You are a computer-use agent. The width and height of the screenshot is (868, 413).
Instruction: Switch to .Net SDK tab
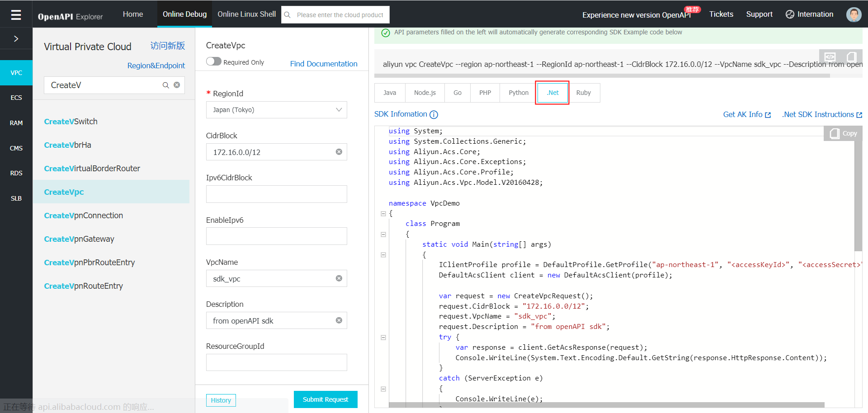tap(552, 93)
